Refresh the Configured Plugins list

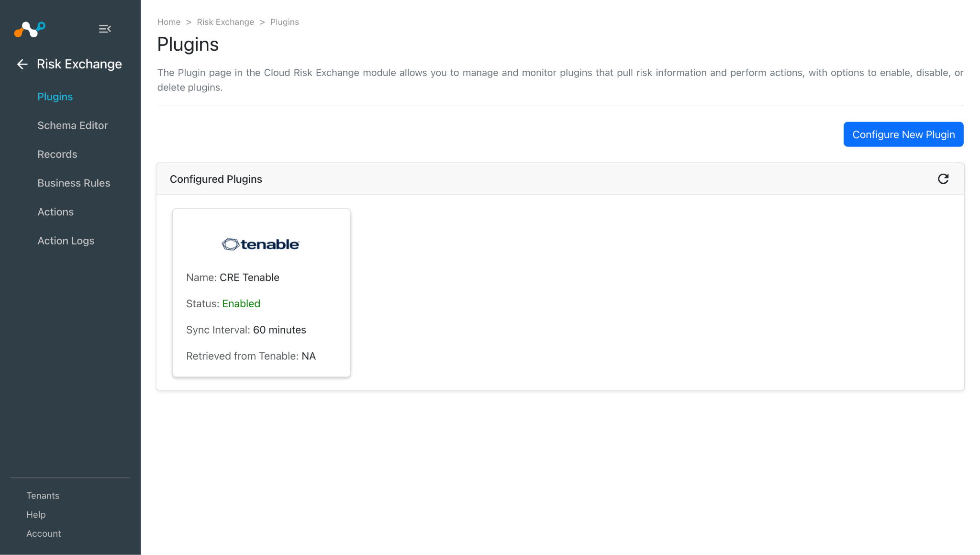coord(943,179)
